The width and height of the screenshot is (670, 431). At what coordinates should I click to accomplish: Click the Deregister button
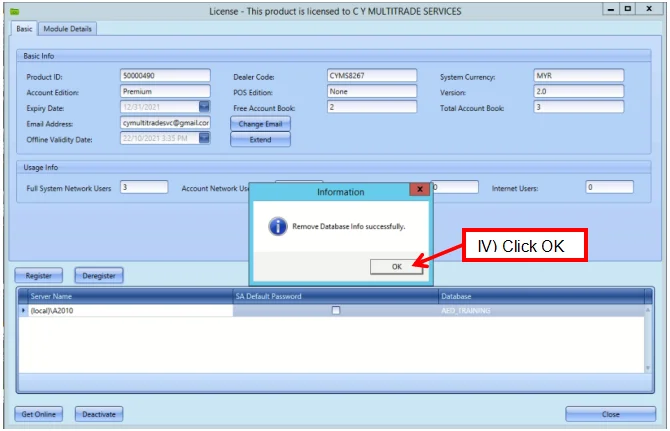click(98, 275)
